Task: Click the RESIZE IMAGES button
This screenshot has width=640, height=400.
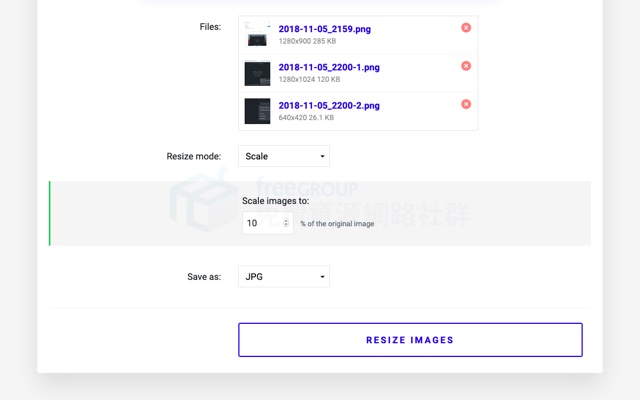Action: click(410, 340)
